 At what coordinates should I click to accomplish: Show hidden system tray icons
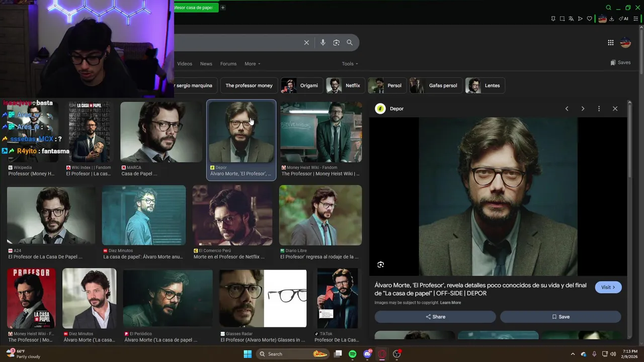coord(573,354)
